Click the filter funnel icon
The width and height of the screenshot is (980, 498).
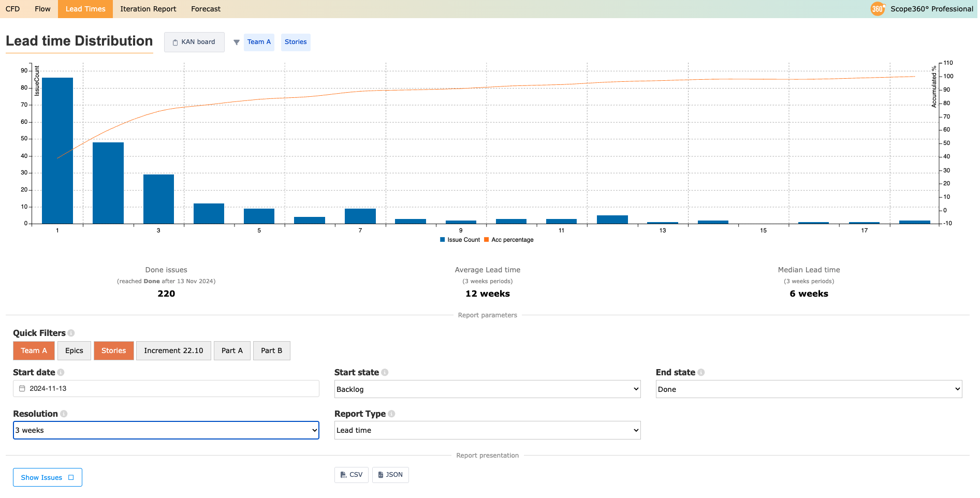(236, 42)
